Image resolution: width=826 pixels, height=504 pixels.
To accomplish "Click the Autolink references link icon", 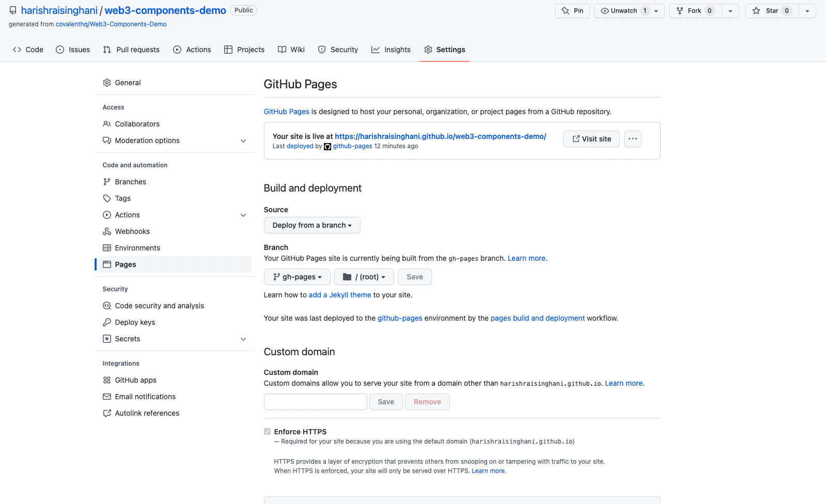I will click(x=107, y=413).
